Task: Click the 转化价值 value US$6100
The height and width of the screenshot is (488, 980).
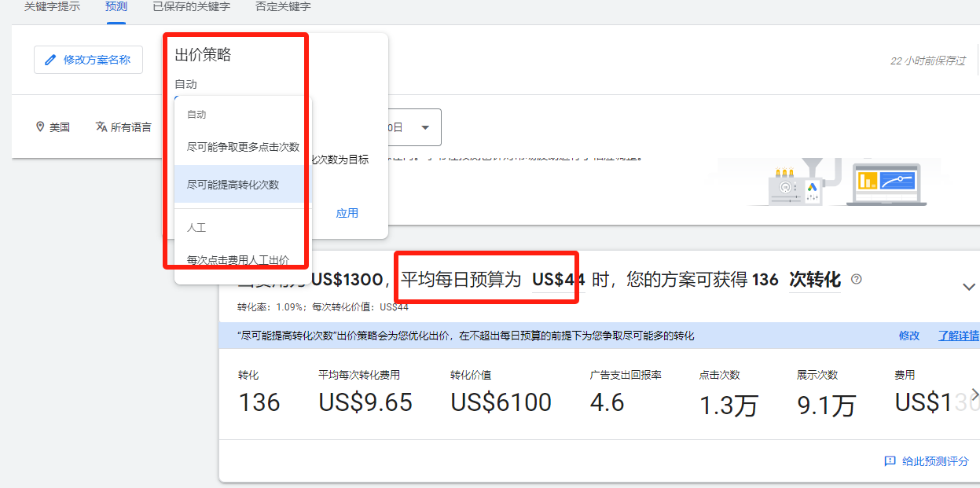Action: tap(501, 402)
